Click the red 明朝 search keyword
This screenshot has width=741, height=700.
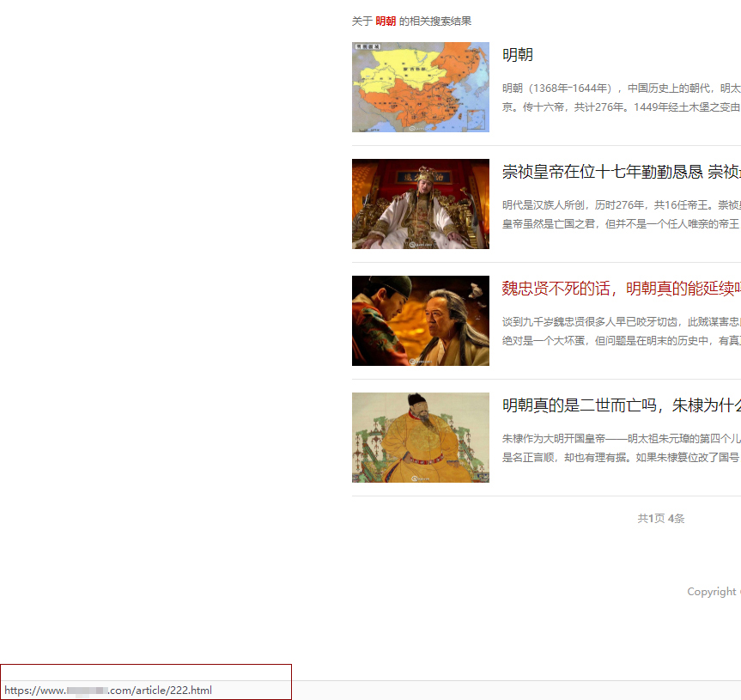pyautogui.click(x=386, y=21)
